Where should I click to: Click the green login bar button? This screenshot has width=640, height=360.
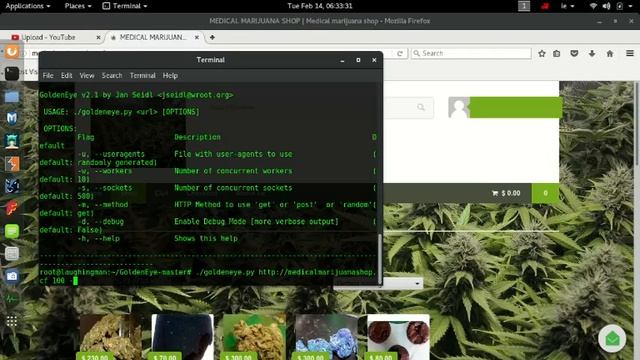(x=516, y=107)
